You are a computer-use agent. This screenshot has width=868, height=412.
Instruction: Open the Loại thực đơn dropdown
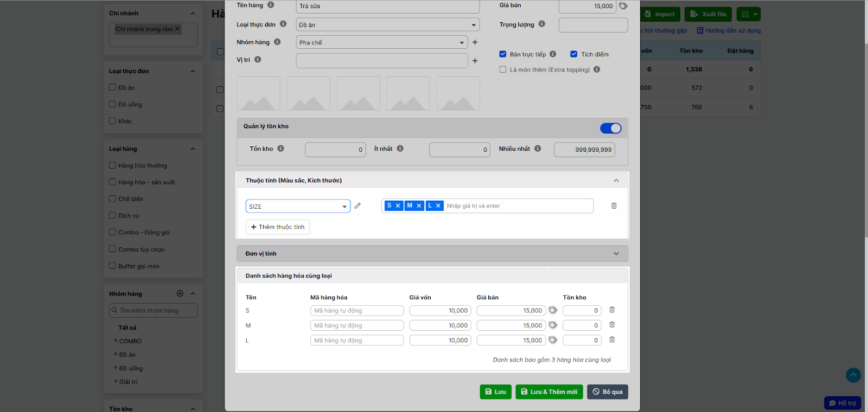coord(388,24)
